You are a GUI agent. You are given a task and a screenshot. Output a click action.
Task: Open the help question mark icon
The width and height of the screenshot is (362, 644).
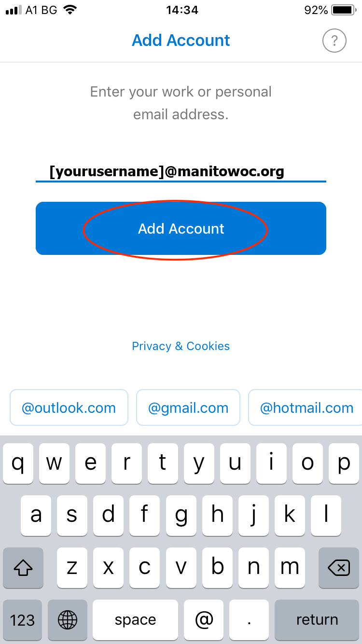pyautogui.click(x=334, y=41)
